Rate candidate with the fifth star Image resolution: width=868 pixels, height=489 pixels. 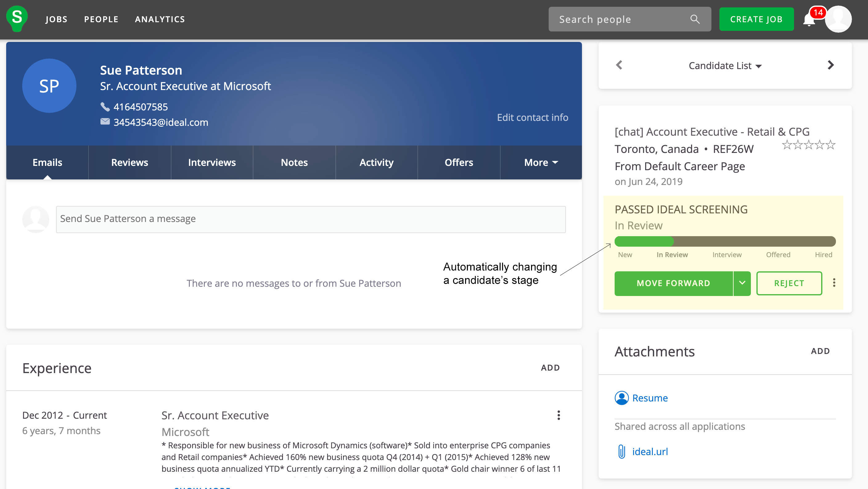tap(831, 145)
